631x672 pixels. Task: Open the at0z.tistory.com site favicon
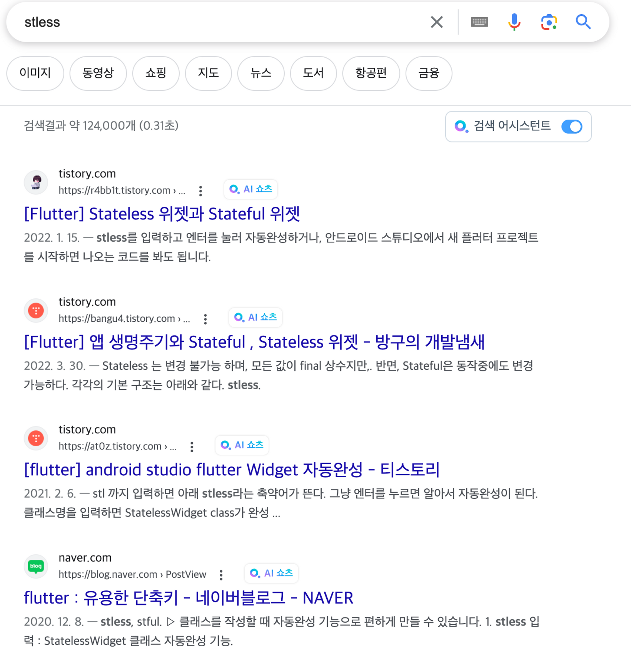[x=36, y=438]
